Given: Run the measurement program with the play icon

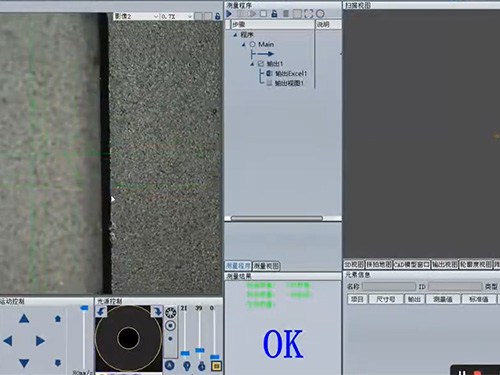Looking at the screenshot, I should 229,14.
